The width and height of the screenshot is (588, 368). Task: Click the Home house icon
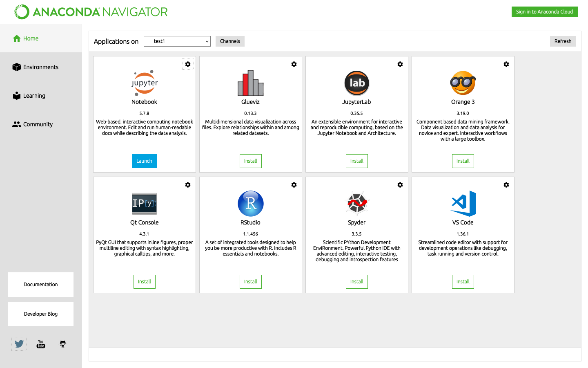pyautogui.click(x=17, y=38)
